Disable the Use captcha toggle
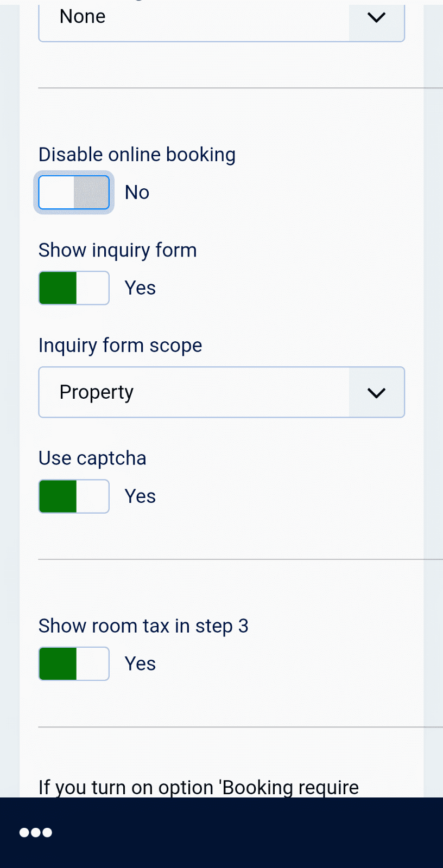Screen dimensions: 443x868 click(74, 496)
